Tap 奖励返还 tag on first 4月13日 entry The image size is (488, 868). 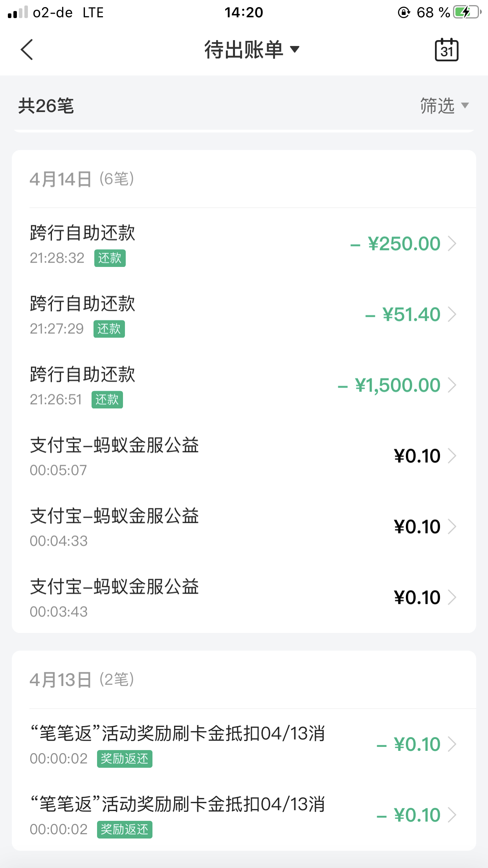click(x=125, y=759)
